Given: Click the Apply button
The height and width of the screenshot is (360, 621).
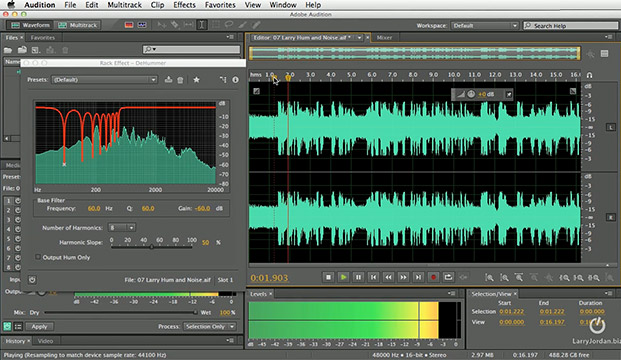Looking at the screenshot, I should (39, 326).
